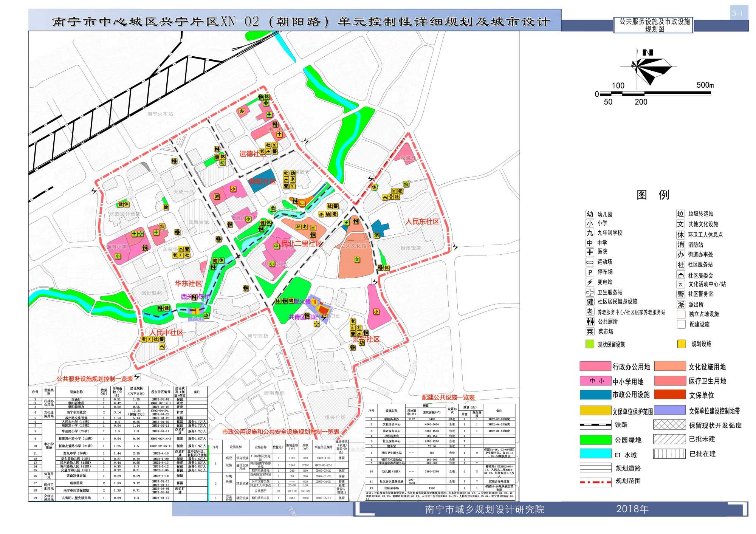The height and width of the screenshot is (534, 756).
Task: Select the 变电站 lightning bolt legend icon
Action: [590, 282]
